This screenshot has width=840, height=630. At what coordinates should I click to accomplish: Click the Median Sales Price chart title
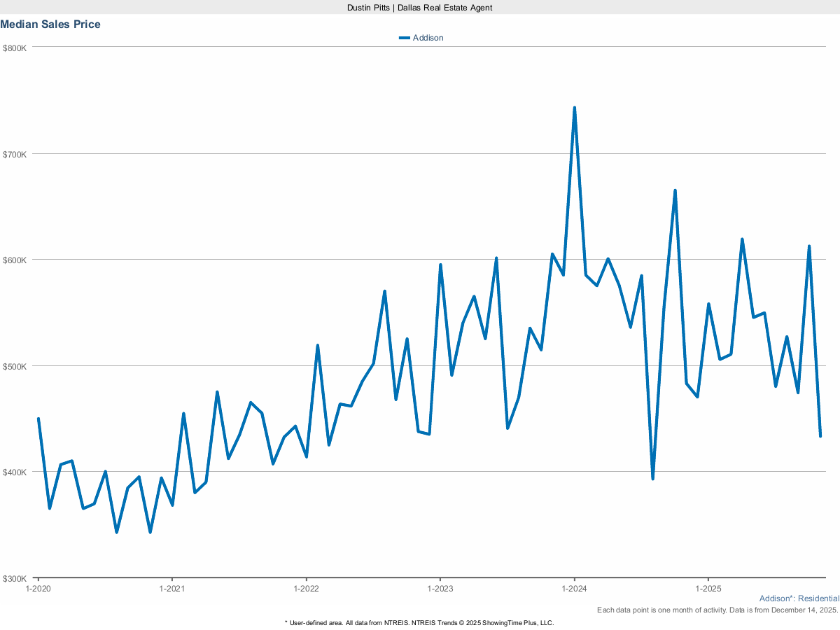(50, 24)
